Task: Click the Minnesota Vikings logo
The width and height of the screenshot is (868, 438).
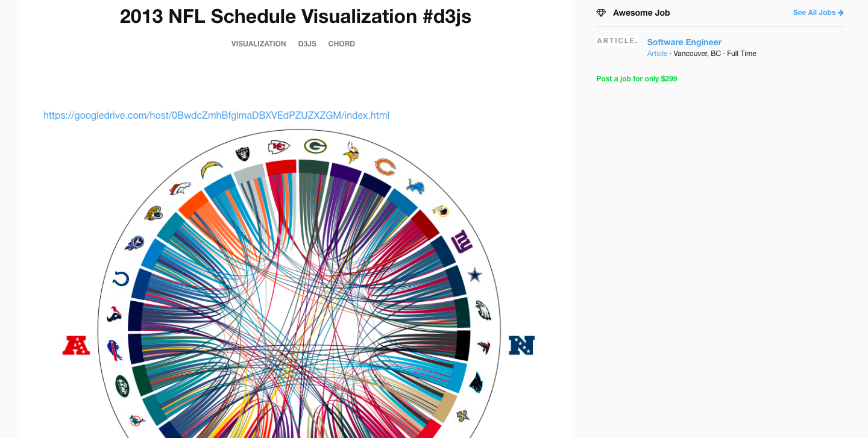Action: tap(351, 152)
